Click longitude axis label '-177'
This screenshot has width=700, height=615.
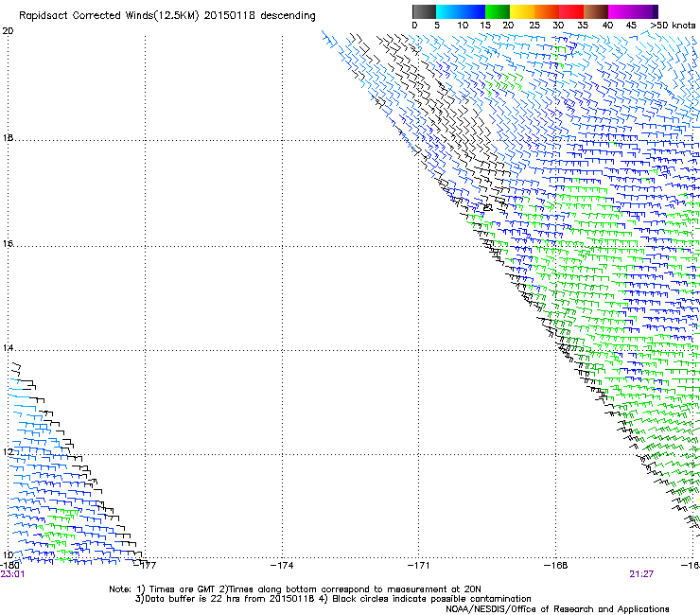(145, 566)
